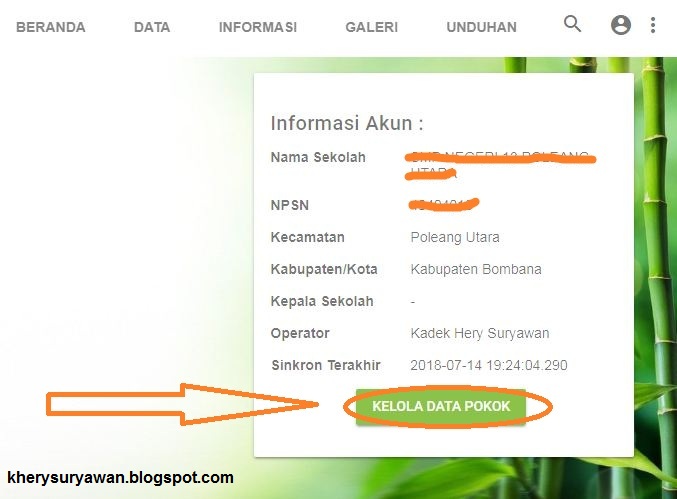677x499 pixels.
Task: Click the Kabupaten Bombana value
Action: point(476,269)
